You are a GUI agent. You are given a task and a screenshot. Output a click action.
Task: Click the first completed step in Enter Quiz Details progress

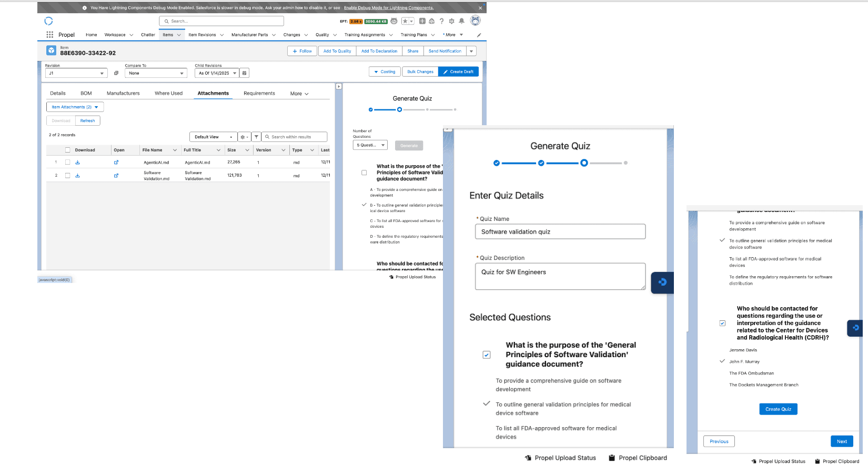pos(497,163)
